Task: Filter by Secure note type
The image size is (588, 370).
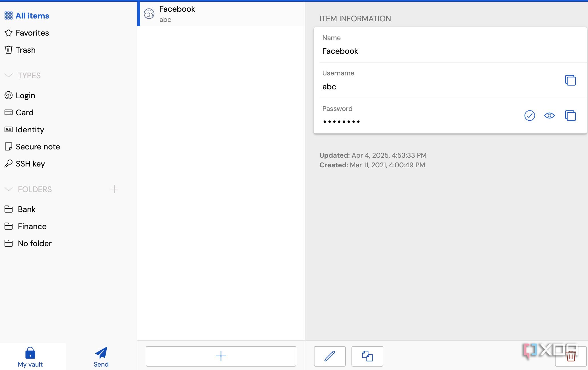Action: [38, 147]
